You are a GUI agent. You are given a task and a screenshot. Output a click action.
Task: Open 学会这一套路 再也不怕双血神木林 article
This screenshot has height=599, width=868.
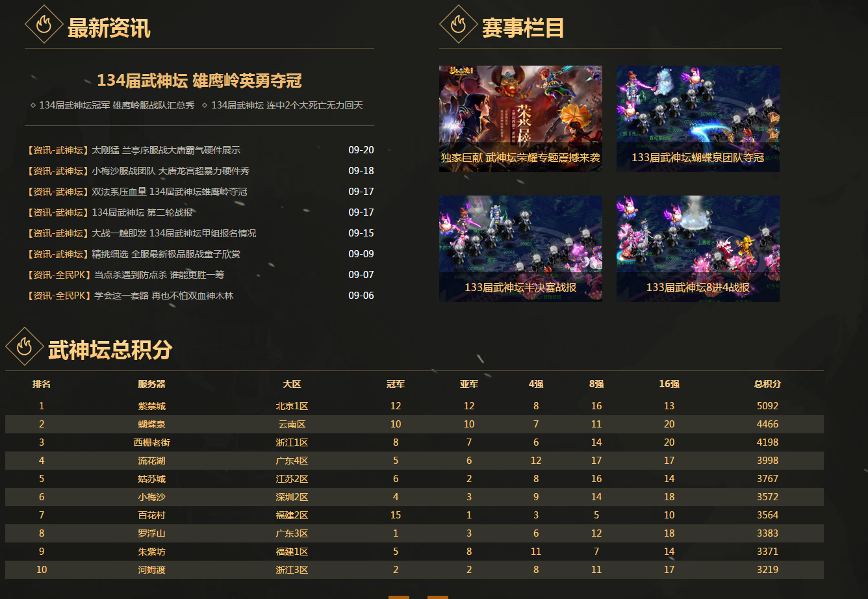[163, 296]
